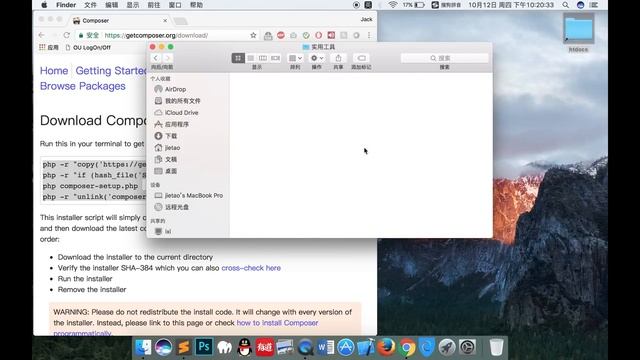Screen dimensions: 640x360
Task: Bookmark this page with the star icon
Action: pos(253,36)
